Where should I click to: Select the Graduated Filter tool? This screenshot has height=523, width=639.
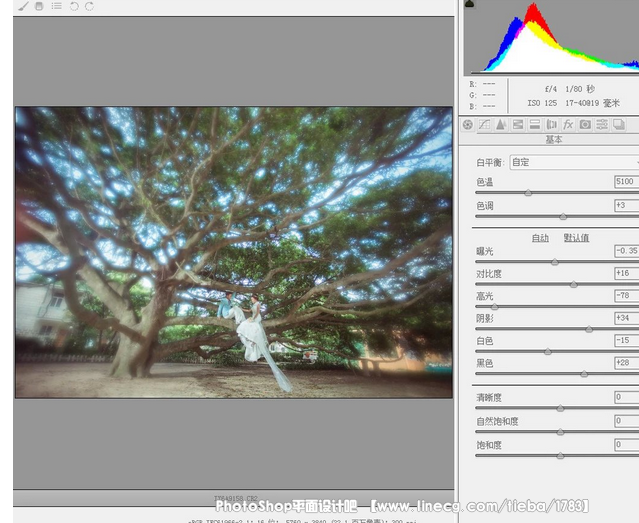[x=39, y=6]
